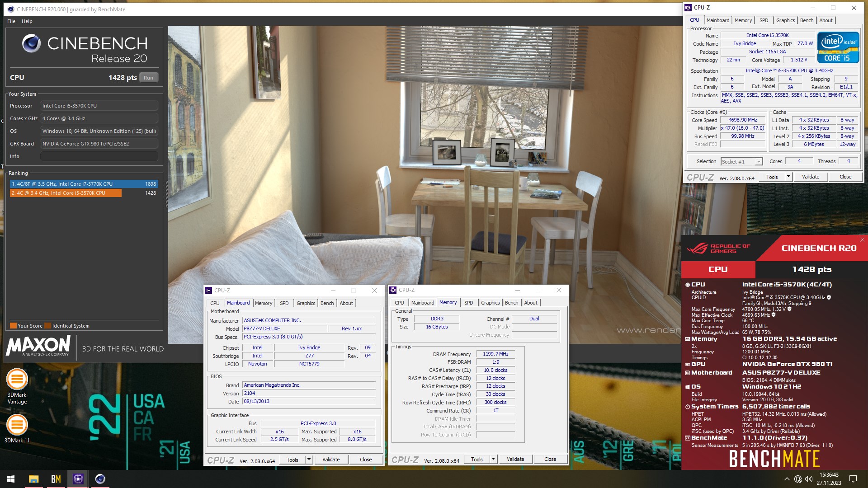Select the i5-3570K ranking entry
This screenshot has height=488, width=868.
(84, 193)
